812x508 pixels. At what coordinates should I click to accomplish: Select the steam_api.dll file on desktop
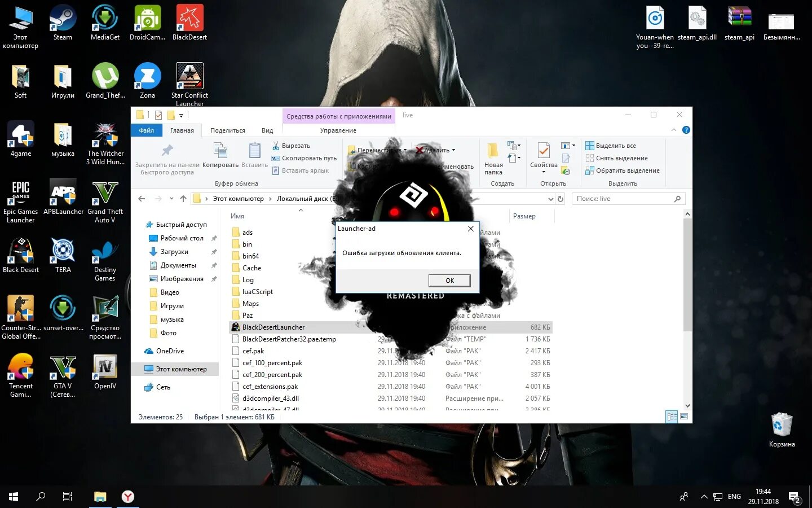697,23
